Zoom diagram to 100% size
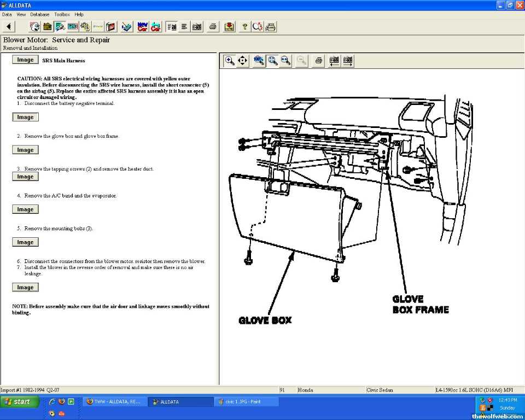525x420 pixels. point(259,61)
